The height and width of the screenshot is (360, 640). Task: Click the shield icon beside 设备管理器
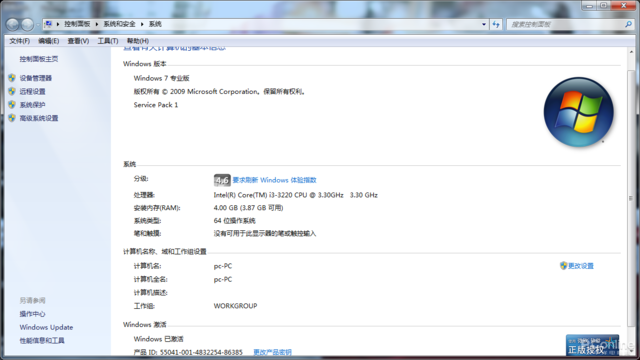[12, 78]
